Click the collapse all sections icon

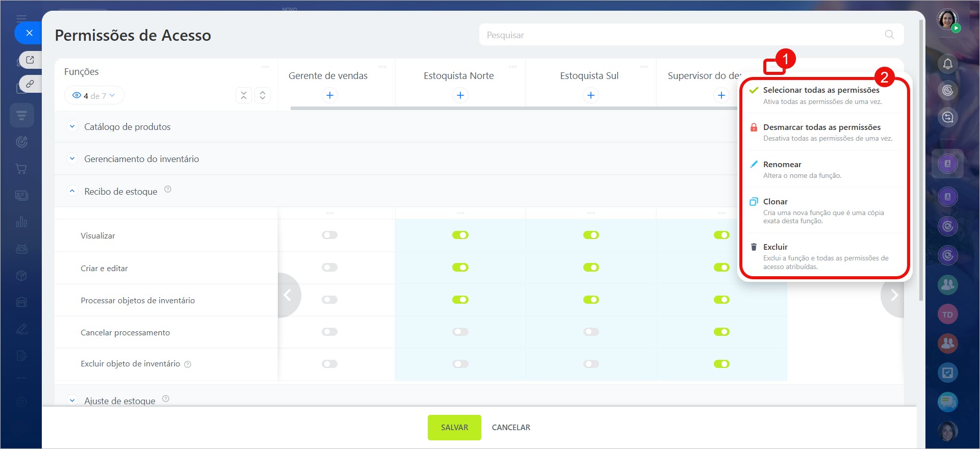point(244,95)
